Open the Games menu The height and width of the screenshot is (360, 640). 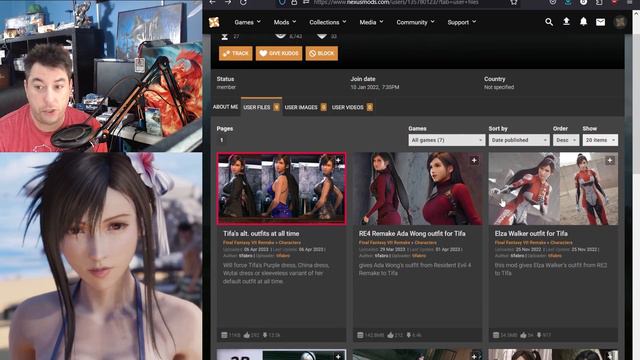[x=247, y=22]
